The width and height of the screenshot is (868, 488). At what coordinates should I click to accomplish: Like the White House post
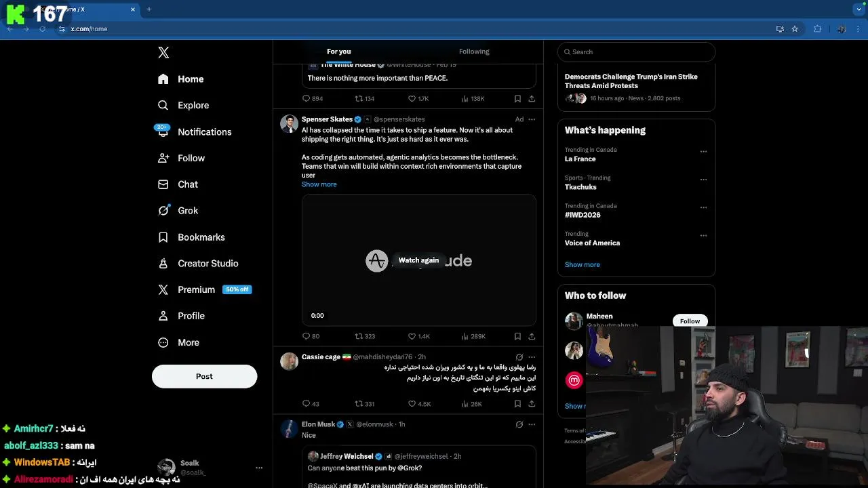coord(418,98)
